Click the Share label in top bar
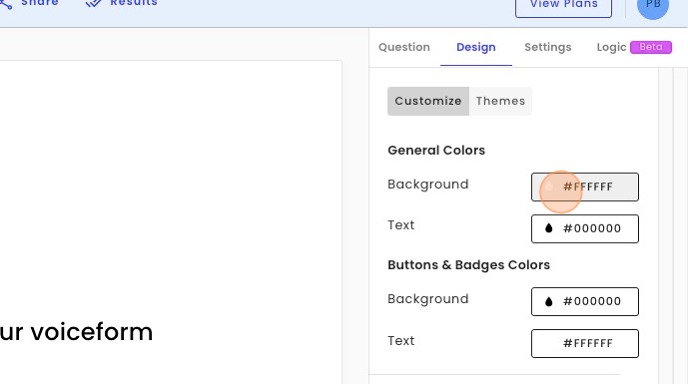The image size is (688, 384). pos(39,3)
